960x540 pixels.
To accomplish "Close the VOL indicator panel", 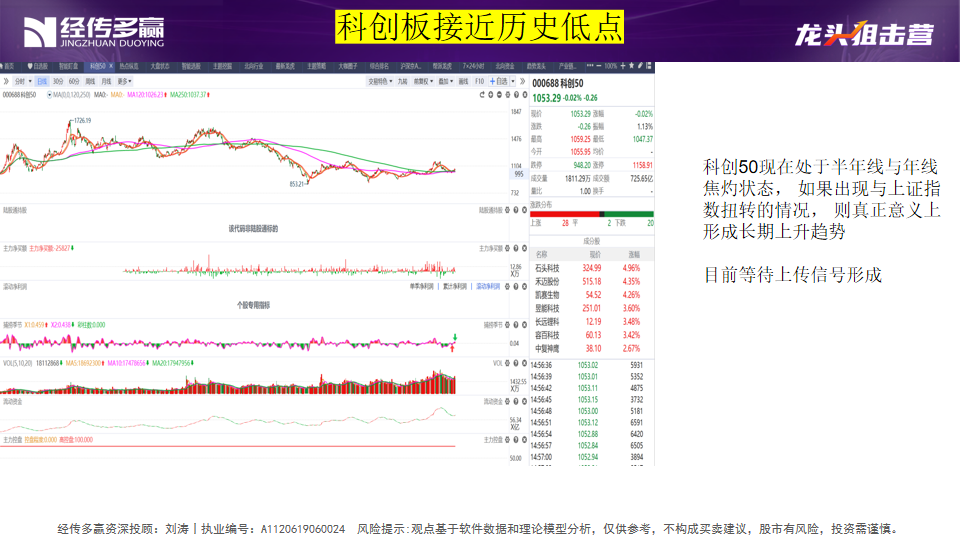I will tap(525, 363).
